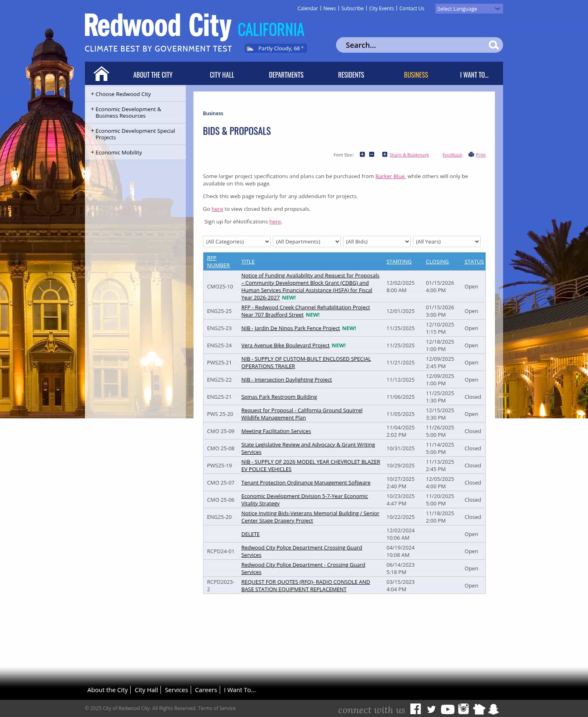Click the magnifying glass search icon
This screenshot has height=717, width=588.
pos(493,45)
